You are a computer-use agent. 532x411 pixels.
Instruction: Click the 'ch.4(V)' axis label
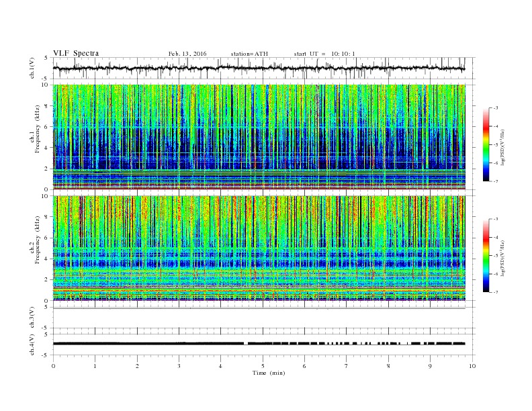(32, 345)
